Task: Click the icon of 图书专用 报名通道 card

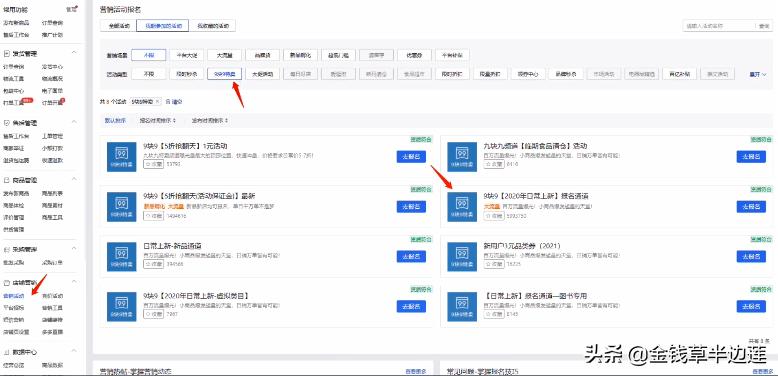Action: click(x=462, y=306)
